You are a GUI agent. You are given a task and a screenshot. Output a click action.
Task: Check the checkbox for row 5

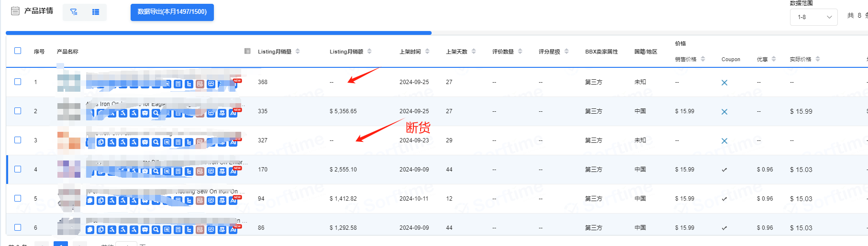pos(18,198)
